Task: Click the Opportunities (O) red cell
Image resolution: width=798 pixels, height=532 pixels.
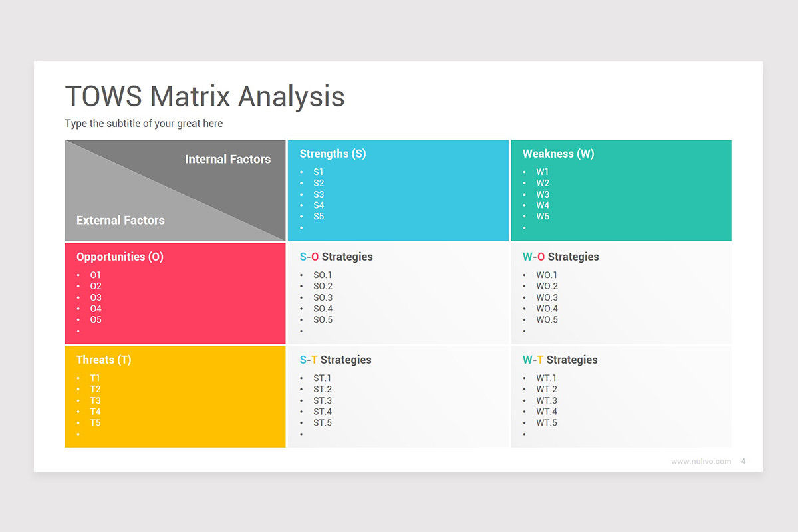Action: coord(119,257)
